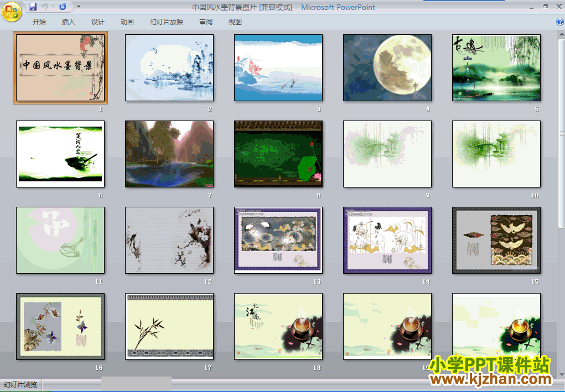Image resolution: width=565 pixels, height=392 pixels.
Task: Switch to the 设计 tab
Action: tap(97, 22)
